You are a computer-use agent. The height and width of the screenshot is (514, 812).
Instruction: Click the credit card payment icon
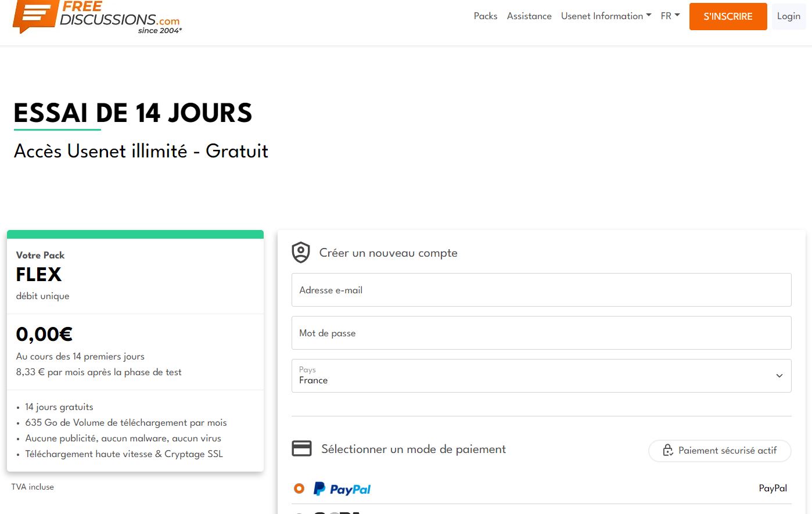point(301,449)
